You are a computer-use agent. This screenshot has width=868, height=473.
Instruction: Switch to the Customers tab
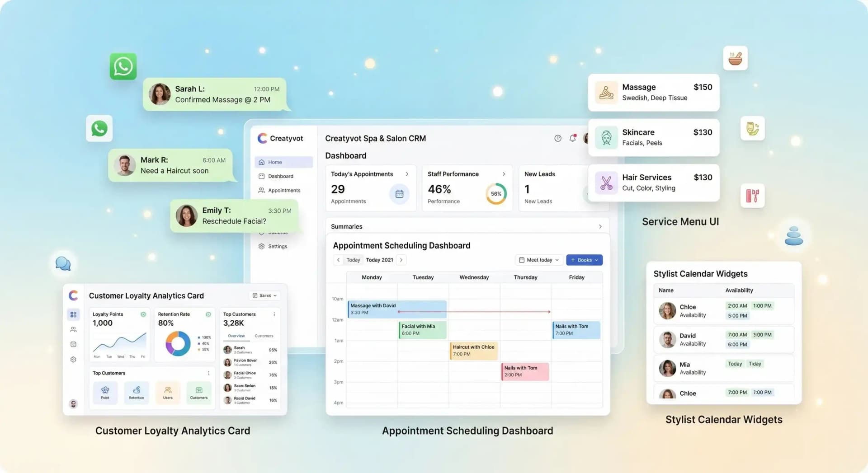[x=264, y=336]
